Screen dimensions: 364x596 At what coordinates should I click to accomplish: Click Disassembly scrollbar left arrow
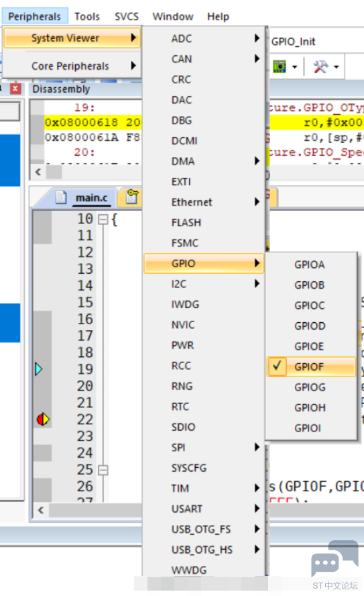coord(38,172)
